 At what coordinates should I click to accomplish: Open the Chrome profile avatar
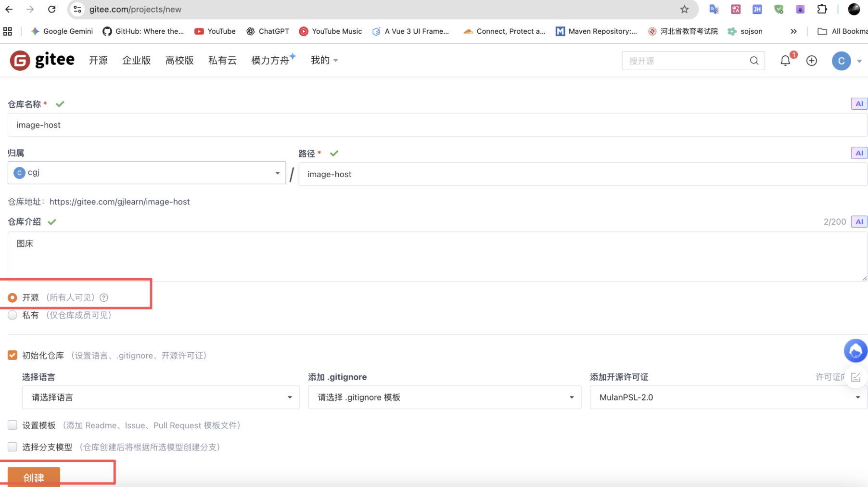[x=854, y=9]
